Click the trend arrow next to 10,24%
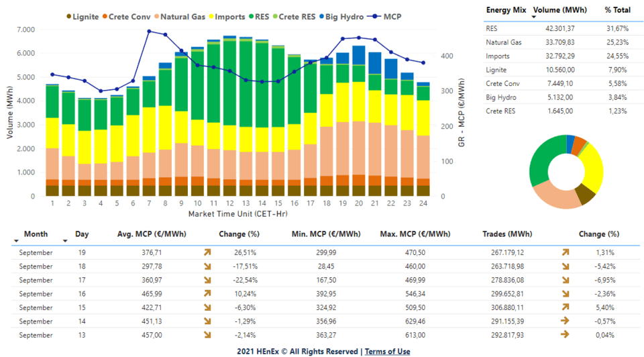This screenshot has height=357, width=644. point(207,294)
